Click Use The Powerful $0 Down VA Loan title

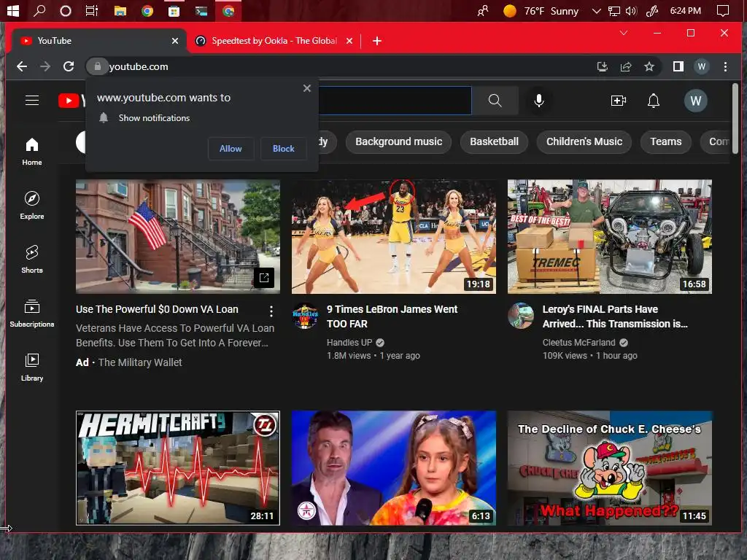(157, 309)
